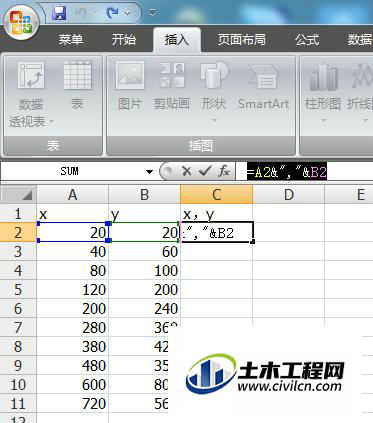Switch to the 公式 tab
The image size is (373, 423).
click(x=307, y=40)
